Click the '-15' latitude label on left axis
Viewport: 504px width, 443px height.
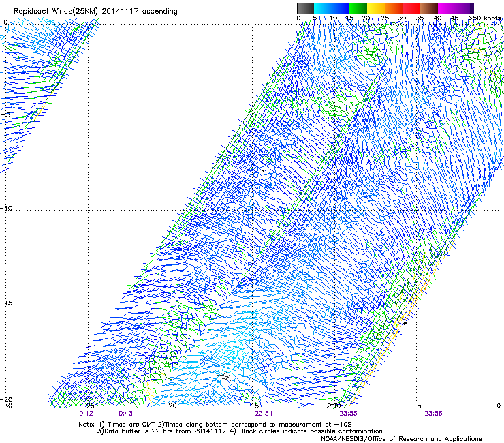(x=6, y=303)
